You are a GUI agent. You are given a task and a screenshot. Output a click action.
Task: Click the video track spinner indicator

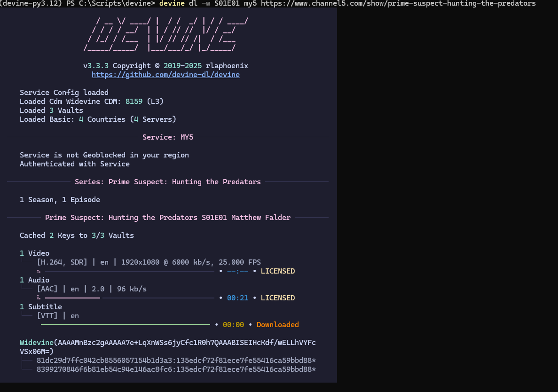coord(39,271)
